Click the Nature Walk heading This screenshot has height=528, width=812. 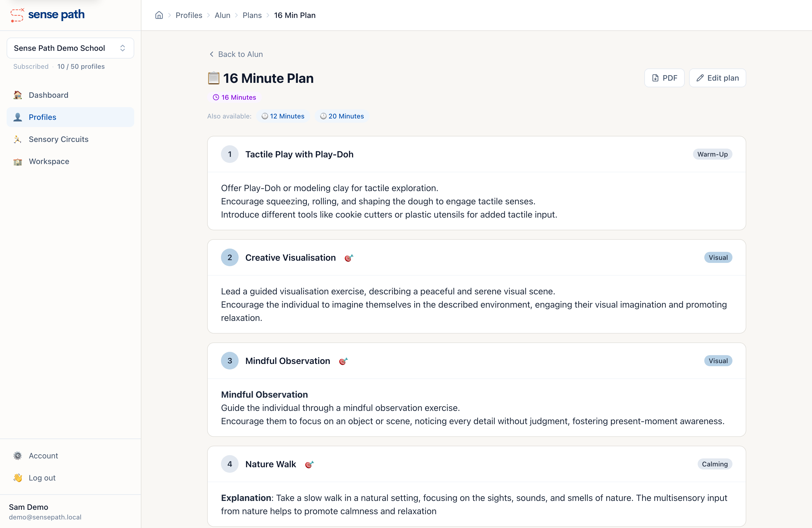[271, 464]
